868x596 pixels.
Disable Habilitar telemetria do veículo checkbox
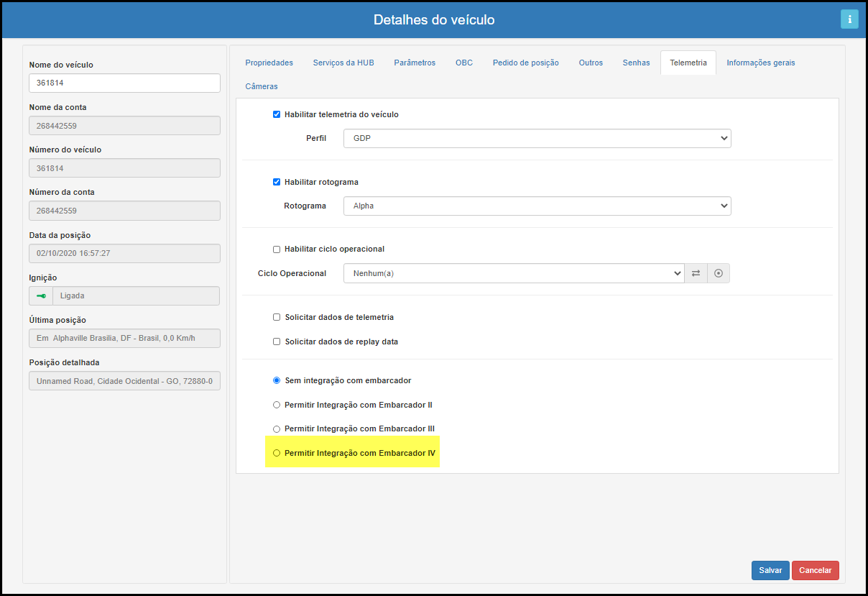[277, 114]
